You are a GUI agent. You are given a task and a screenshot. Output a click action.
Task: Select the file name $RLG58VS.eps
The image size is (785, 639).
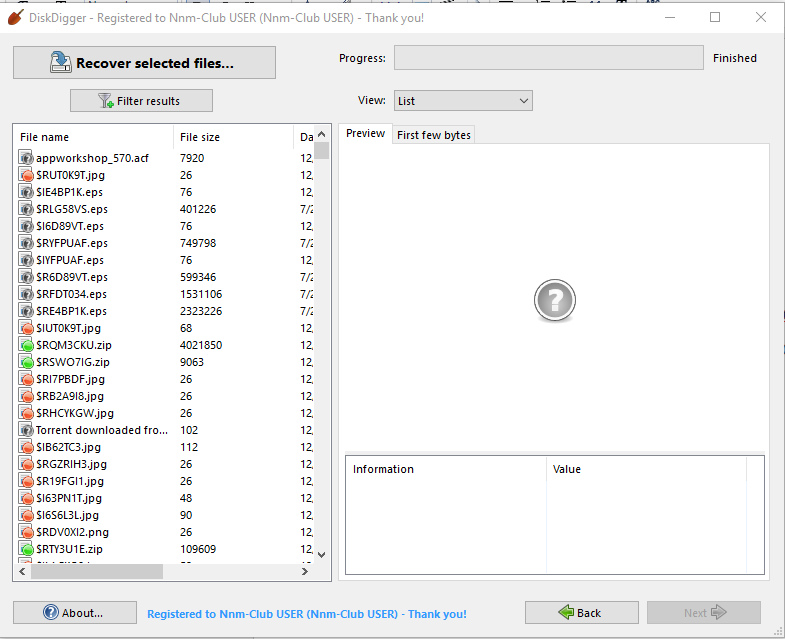(x=72, y=209)
